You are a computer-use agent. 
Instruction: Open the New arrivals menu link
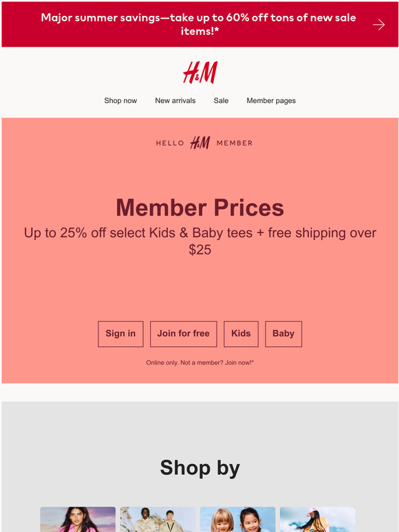175,100
